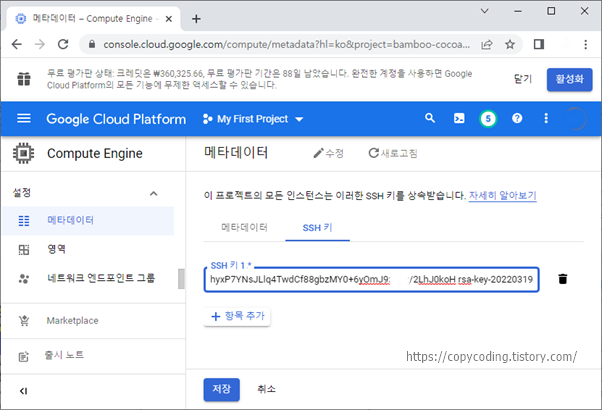Image resolution: width=602 pixels, height=410 pixels.
Task: Reload the page in browser
Action: coord(63,45)
